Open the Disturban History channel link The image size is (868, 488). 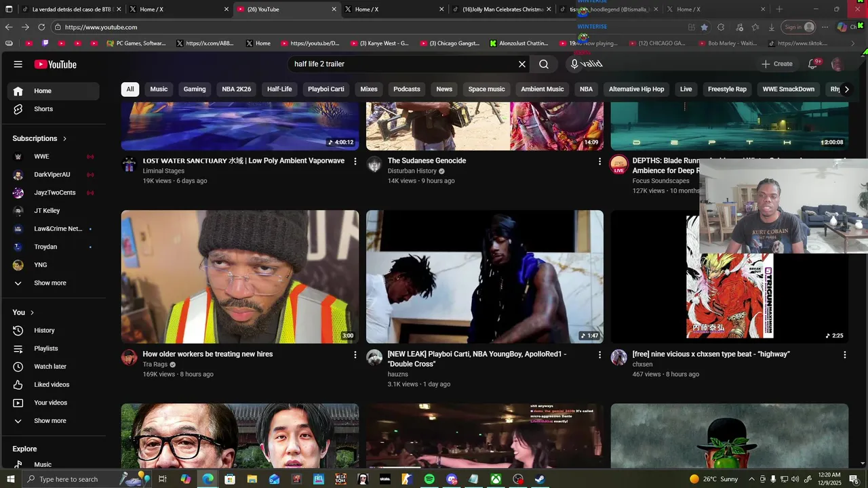412,171
